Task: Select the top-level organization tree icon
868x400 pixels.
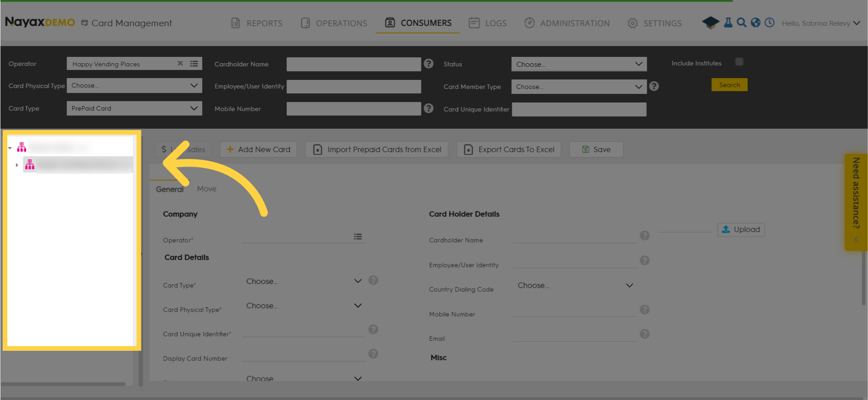Action: coord(22,147)
